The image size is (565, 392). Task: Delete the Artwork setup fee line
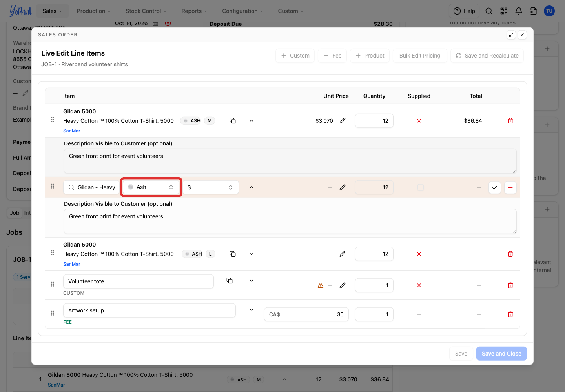[510, 314]
